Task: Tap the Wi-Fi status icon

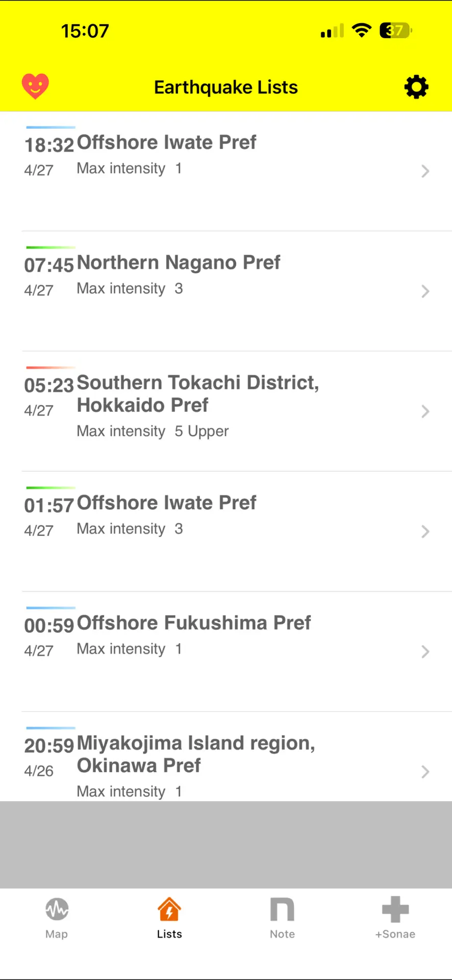Action: pos(362,31)
